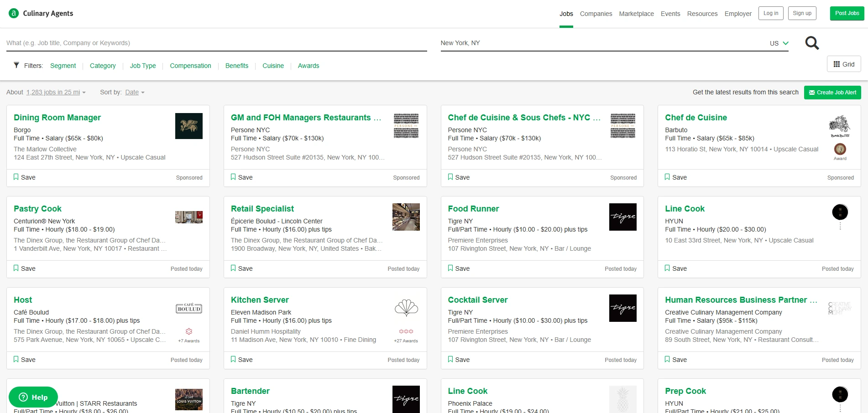Viewport: 868px width, 413px height.
Task: Change the 25 mi search radius dropdown
Action: pos(56,92)
